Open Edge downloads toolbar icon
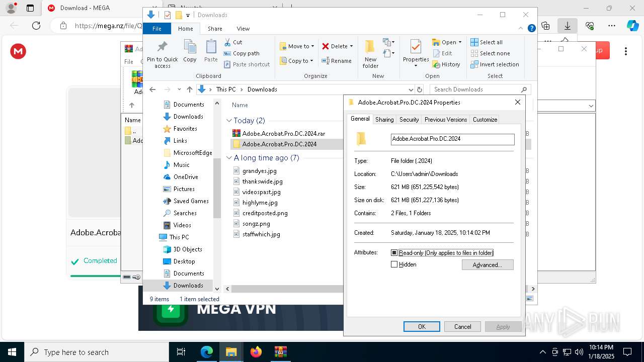Viewport: 644px width, 362px height. pos(568,26)
